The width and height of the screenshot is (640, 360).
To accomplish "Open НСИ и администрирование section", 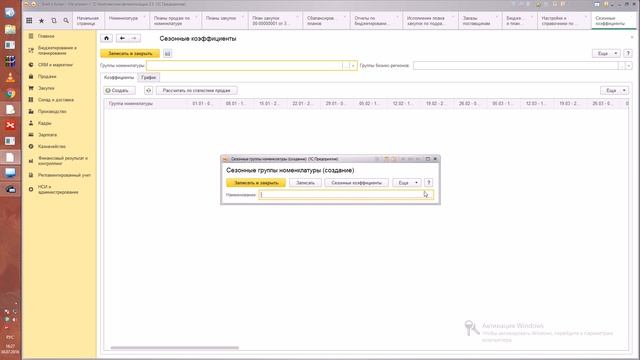I will click(58, 189).
